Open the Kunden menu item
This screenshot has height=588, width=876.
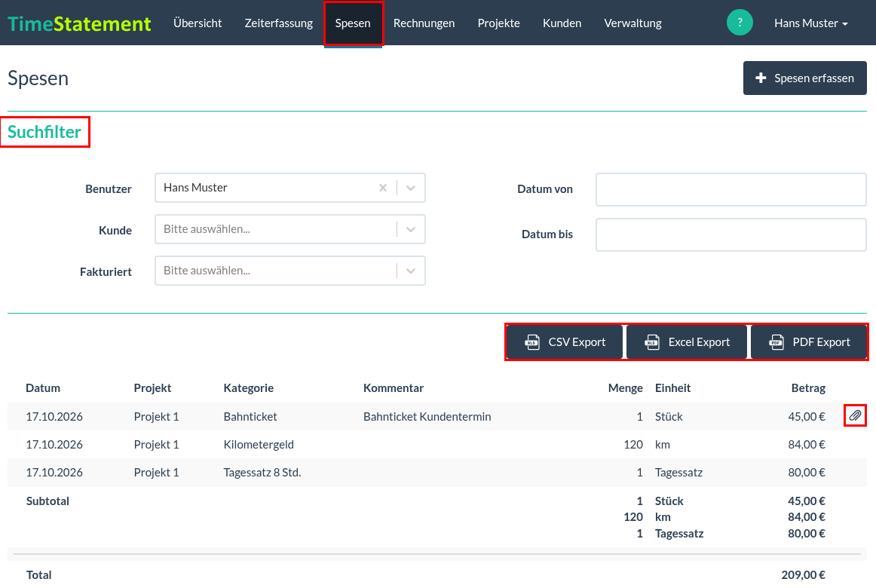click(x=562, y=23)
